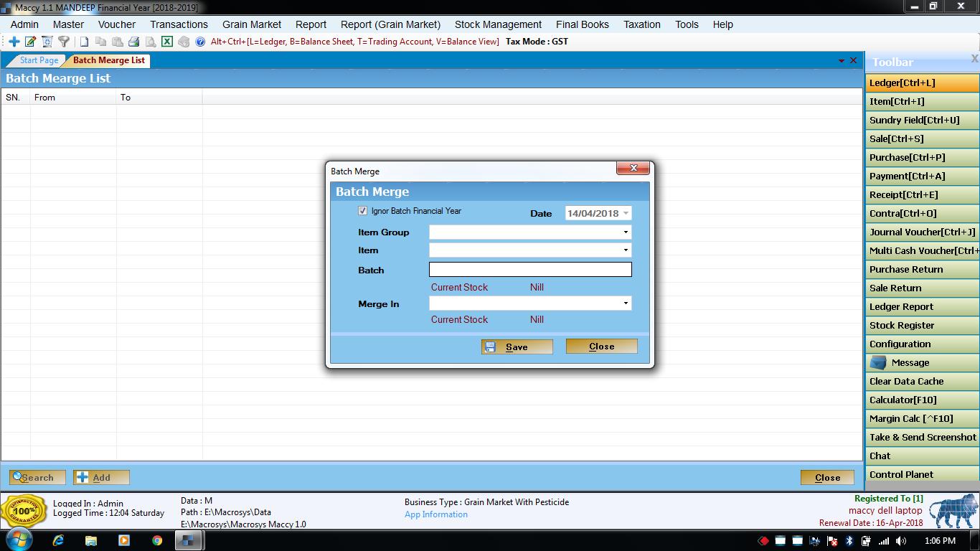Click the taskbar clock showing 1:06 PM
This screenshot has width=980, height=551.
tap(940, 541)
